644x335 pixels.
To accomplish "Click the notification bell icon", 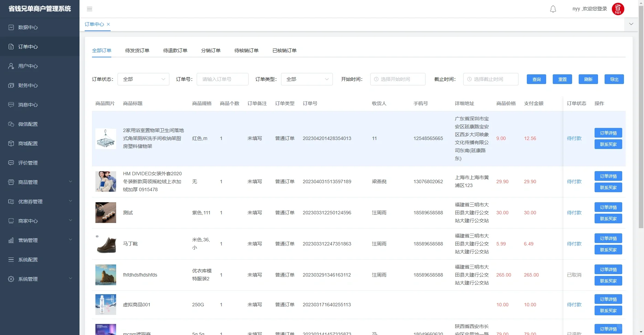I will click(x=553, y=9).
